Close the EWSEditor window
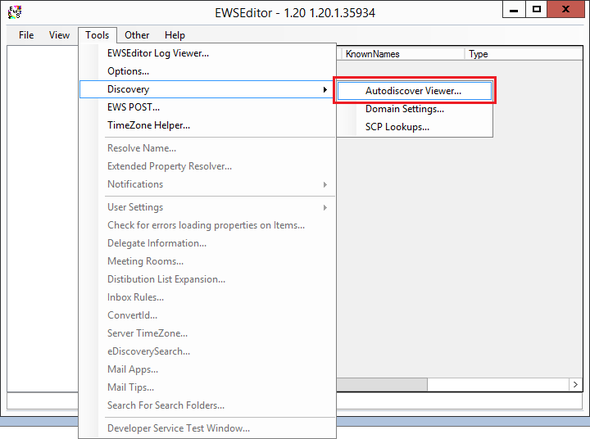590x439 pixels. pyautogui.click(x=566, y=10)
